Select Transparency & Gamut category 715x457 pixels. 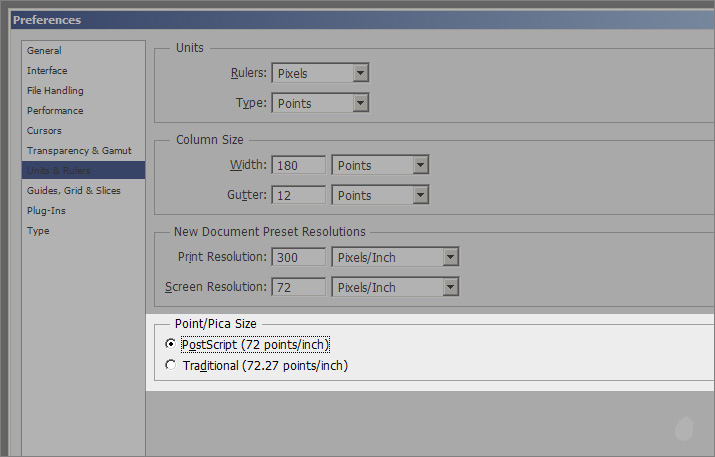(79, 151)
